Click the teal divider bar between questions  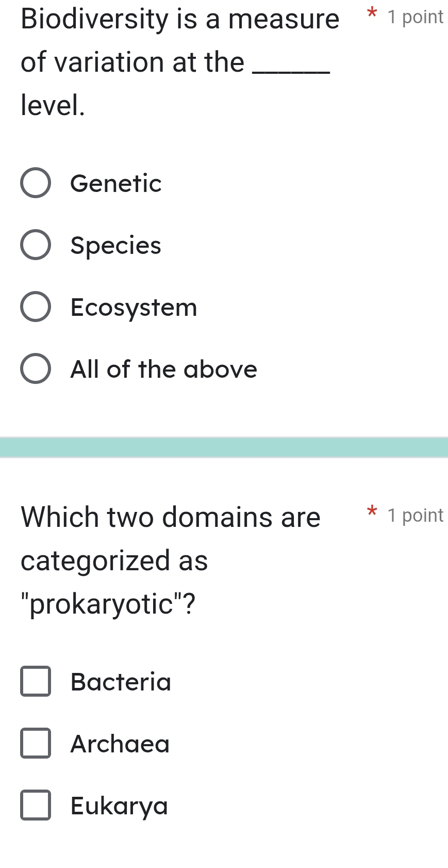tap(224, 447)
